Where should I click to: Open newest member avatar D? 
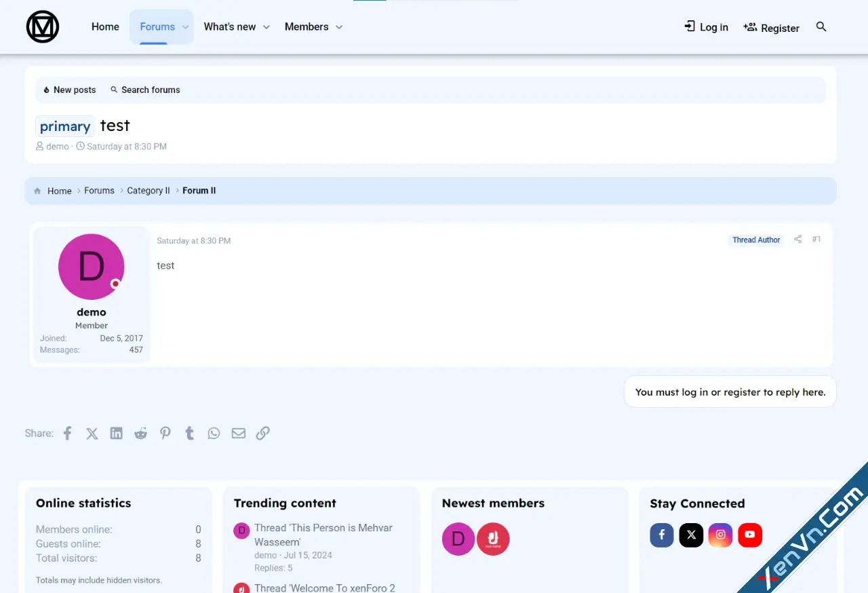coord(458,539)
